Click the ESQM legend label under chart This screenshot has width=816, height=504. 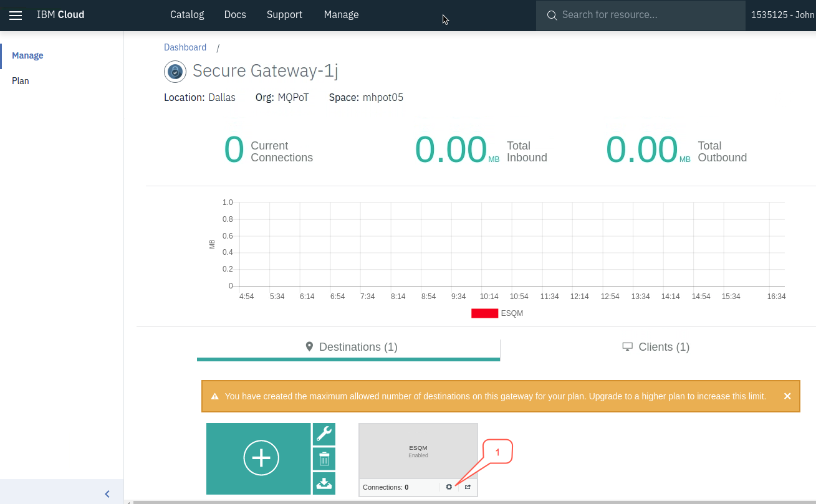click(x=512, y=313)
